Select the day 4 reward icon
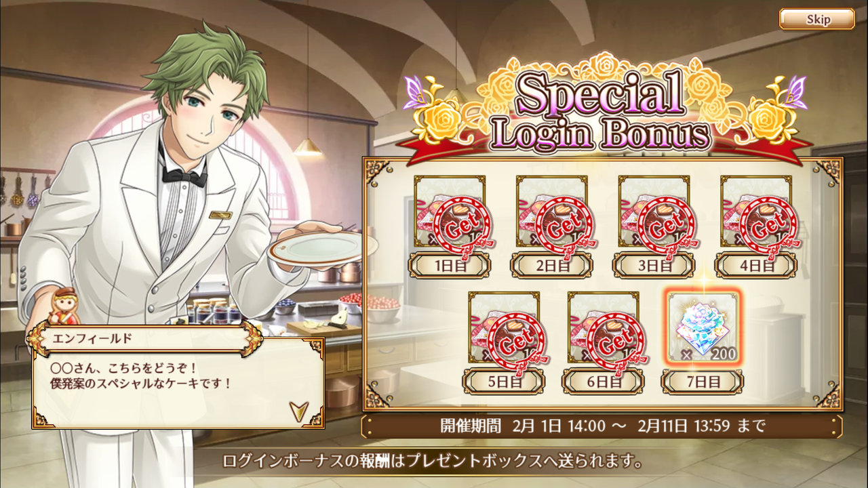Viewport: 868px width, 488px height. click(x=756, y=211)
